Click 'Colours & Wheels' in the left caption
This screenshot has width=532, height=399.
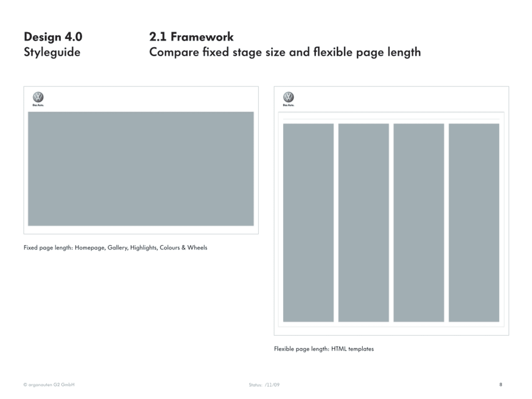[183, 248]
